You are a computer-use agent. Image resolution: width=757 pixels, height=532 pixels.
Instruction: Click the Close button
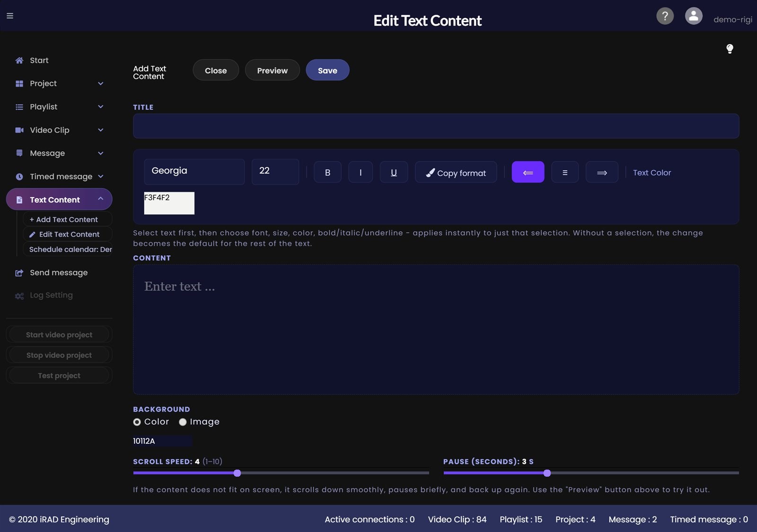pos(216,70)
